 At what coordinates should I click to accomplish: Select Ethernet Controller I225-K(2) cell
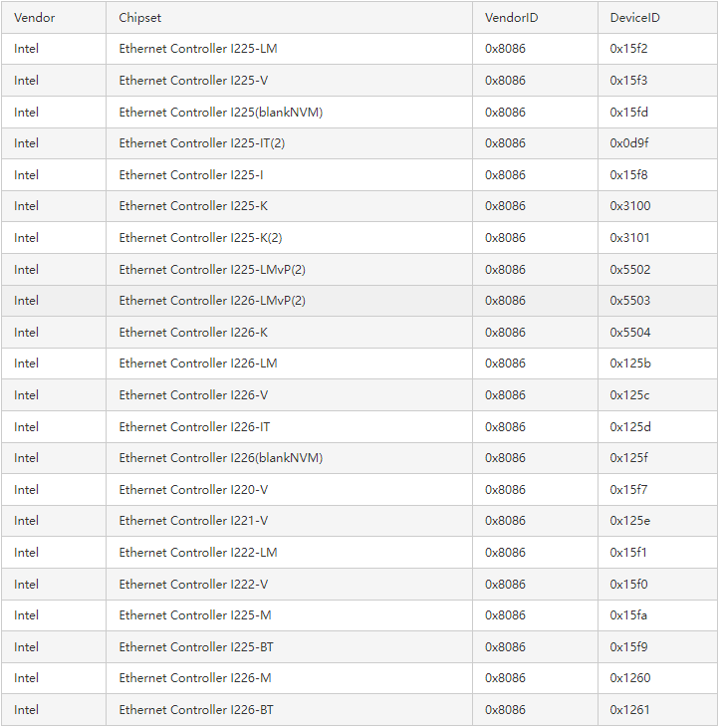point(289,238)
